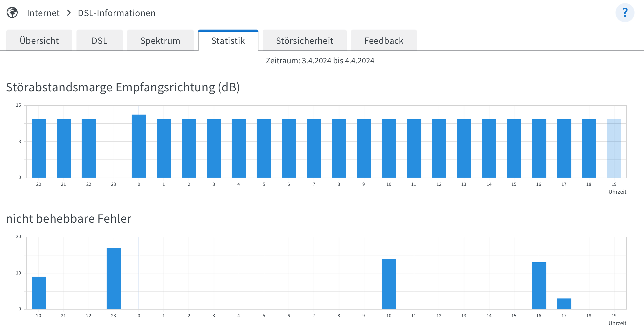Screen dimensions: 644x332
Task: Click the hour 20 bar in Störabstandsmarge chart
Action: [x=39, y=148]
